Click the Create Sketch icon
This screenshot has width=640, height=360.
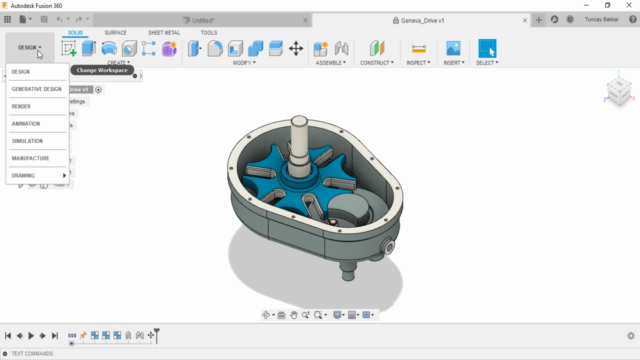click(x=69, y=49)
